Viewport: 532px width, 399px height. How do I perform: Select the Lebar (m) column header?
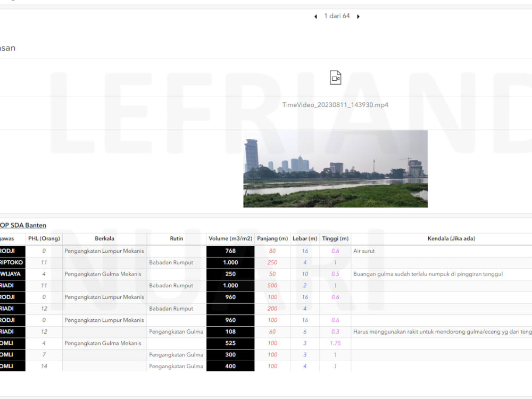pos(305,238)
